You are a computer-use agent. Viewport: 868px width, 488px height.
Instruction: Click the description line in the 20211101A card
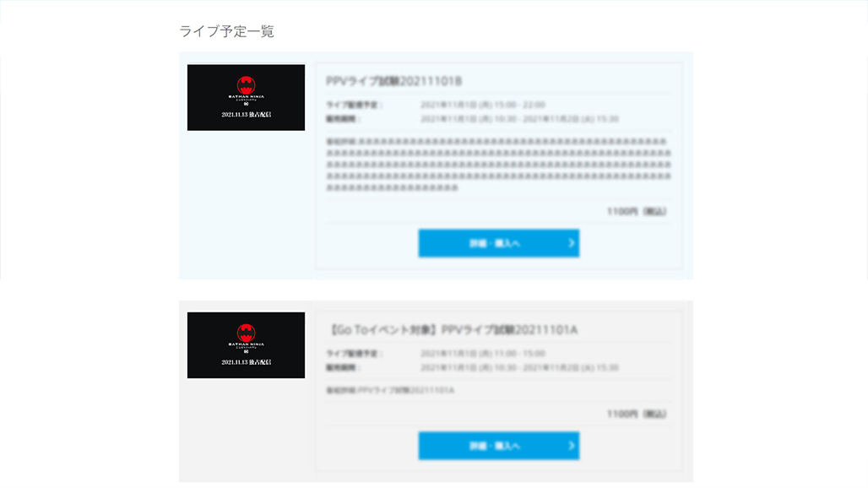point(390,391)
